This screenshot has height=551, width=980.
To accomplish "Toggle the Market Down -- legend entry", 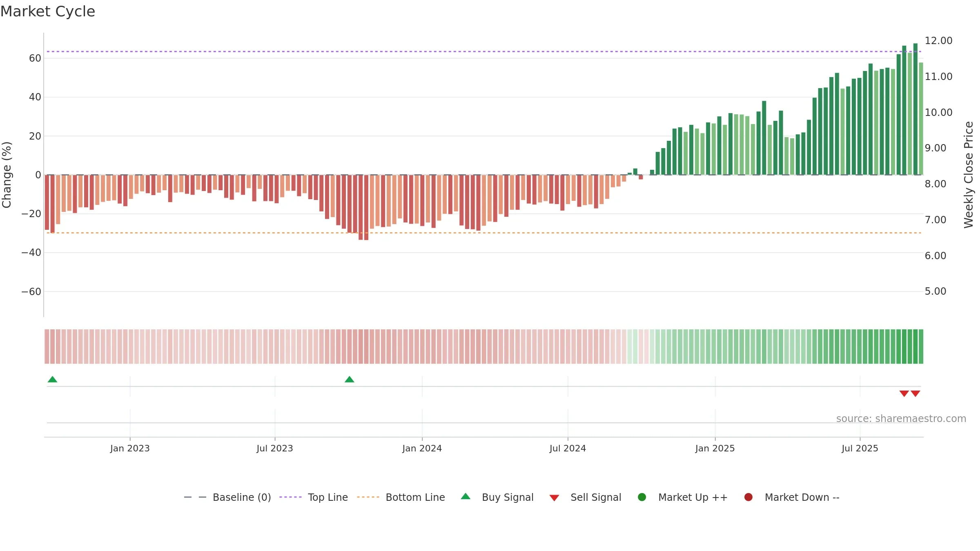I will (791, 497).
